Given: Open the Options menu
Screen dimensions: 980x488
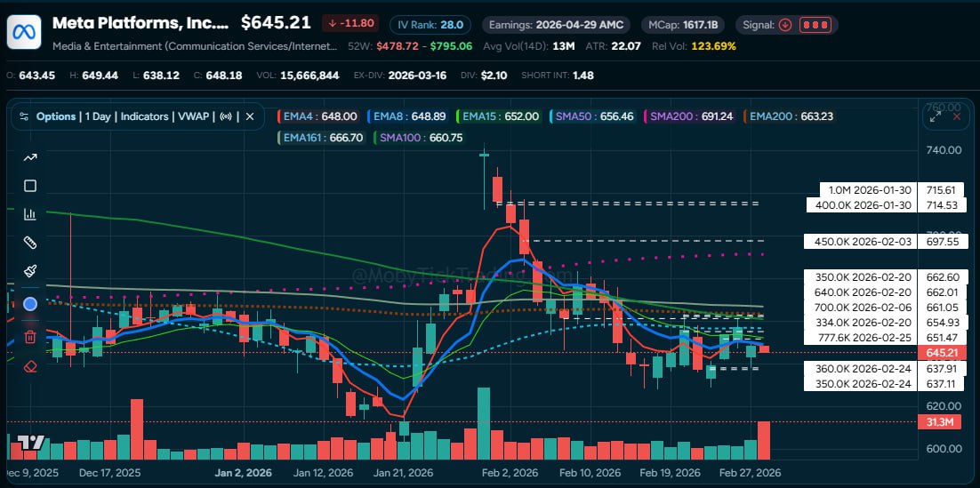Looking at the screenshot, I should tap(55, 116).
